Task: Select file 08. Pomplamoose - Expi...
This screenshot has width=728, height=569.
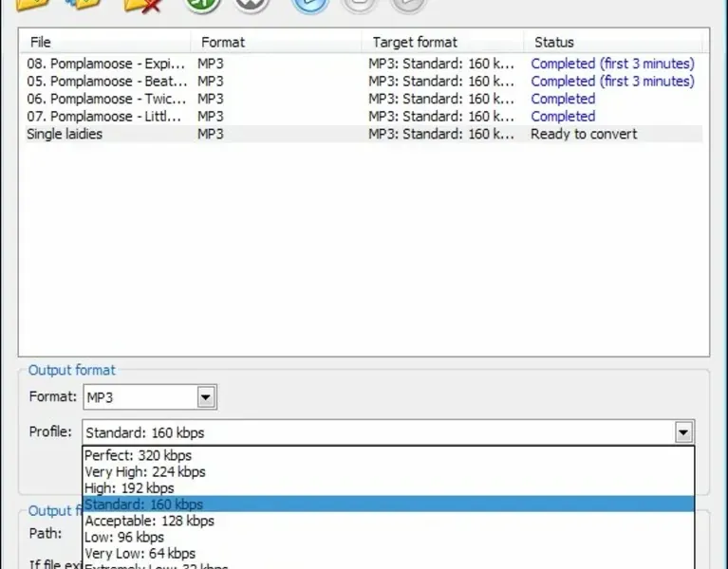Action: [x=106, y=64]
